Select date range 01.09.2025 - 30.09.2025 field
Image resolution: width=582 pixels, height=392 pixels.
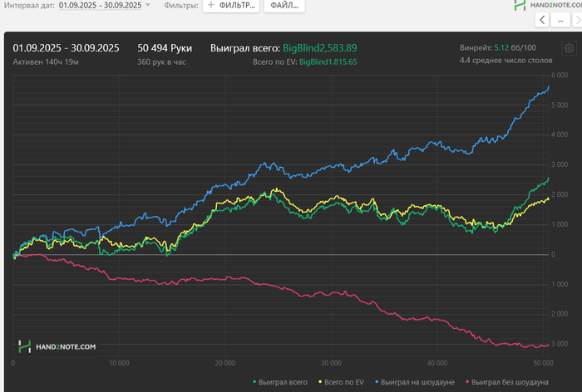(101, 5)
